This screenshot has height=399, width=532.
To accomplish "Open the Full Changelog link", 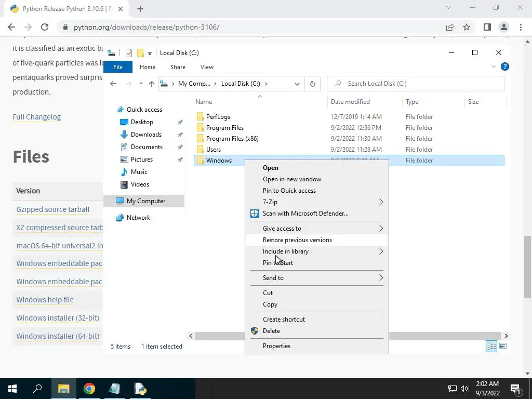I will 37,117.
